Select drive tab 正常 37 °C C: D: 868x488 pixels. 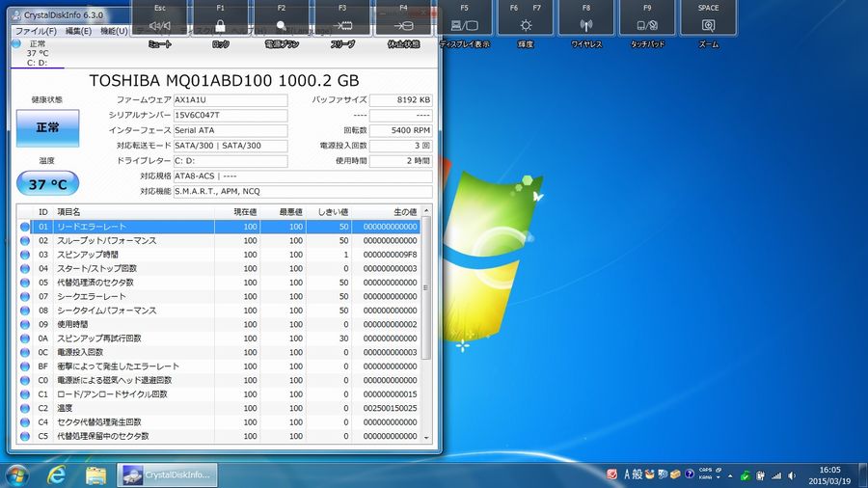(x=38, y=53)
